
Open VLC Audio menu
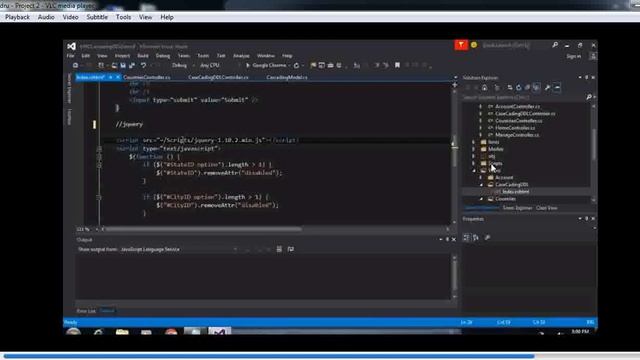pyautogui.click(x=46, y=17)
